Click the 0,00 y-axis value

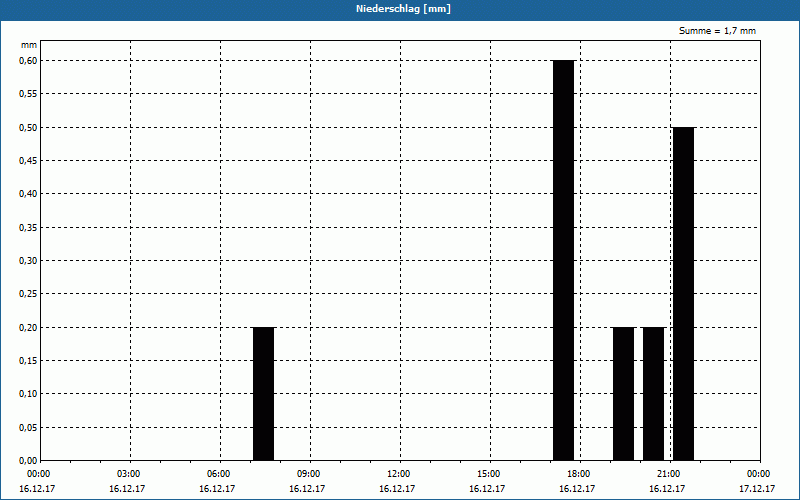[28, 461]
